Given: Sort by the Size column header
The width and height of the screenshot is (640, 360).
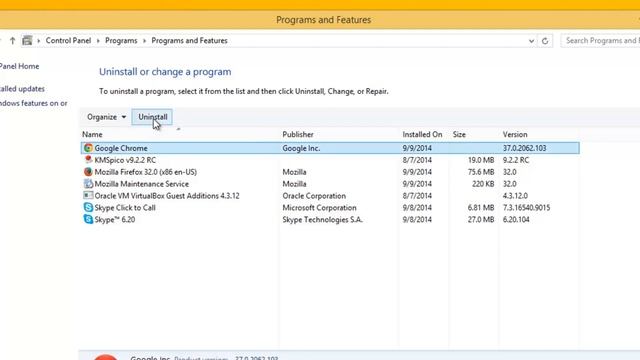Looking at the screenshot, I should click(x=459, y=134).
